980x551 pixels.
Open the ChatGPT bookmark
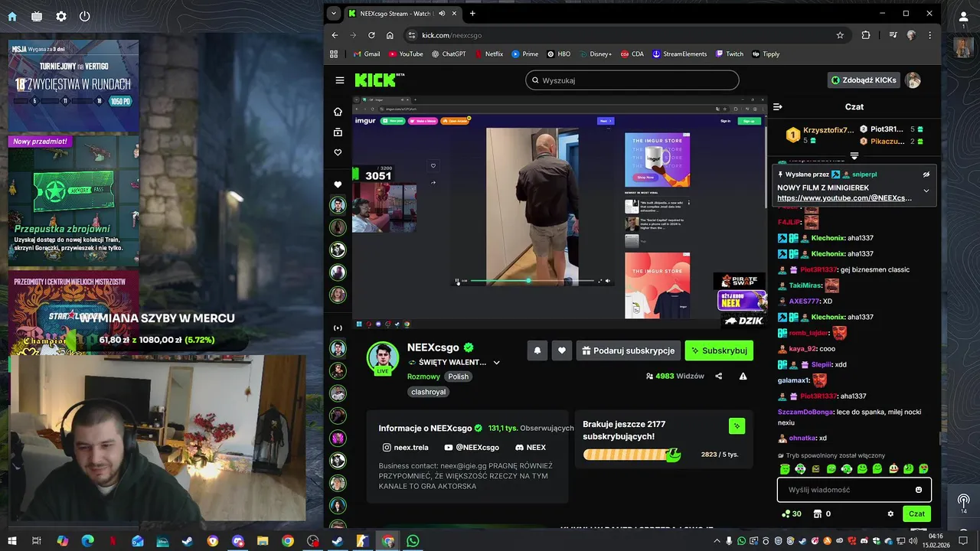point(449,54)
